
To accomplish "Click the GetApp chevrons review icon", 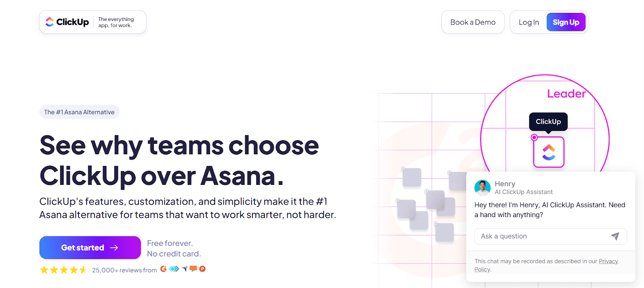I will coord(174,269).
